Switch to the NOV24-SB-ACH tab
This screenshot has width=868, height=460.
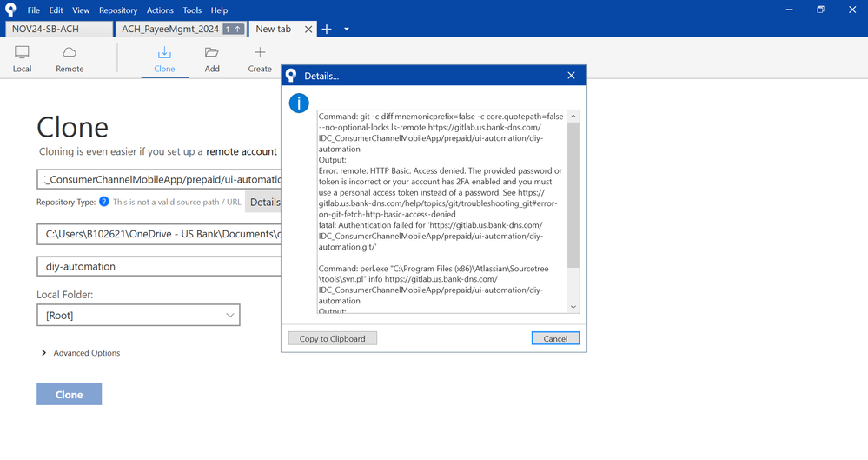59,29
